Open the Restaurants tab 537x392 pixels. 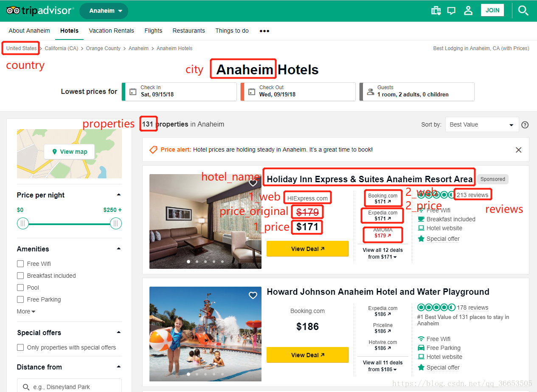188,31
